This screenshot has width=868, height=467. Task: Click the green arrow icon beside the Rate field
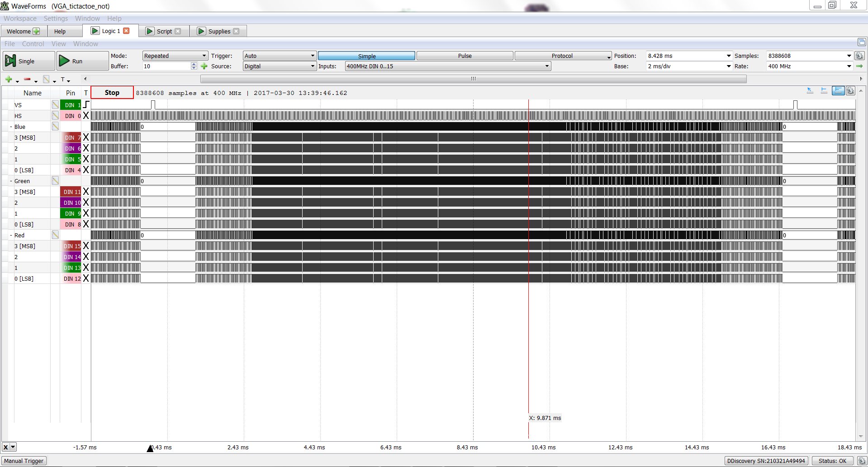(860, 66)
